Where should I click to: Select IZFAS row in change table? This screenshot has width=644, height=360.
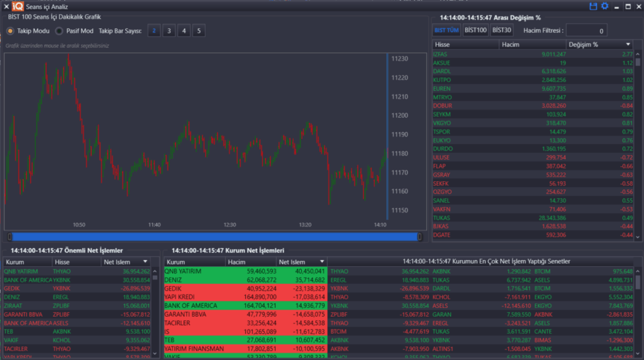[x=533, y=54]
